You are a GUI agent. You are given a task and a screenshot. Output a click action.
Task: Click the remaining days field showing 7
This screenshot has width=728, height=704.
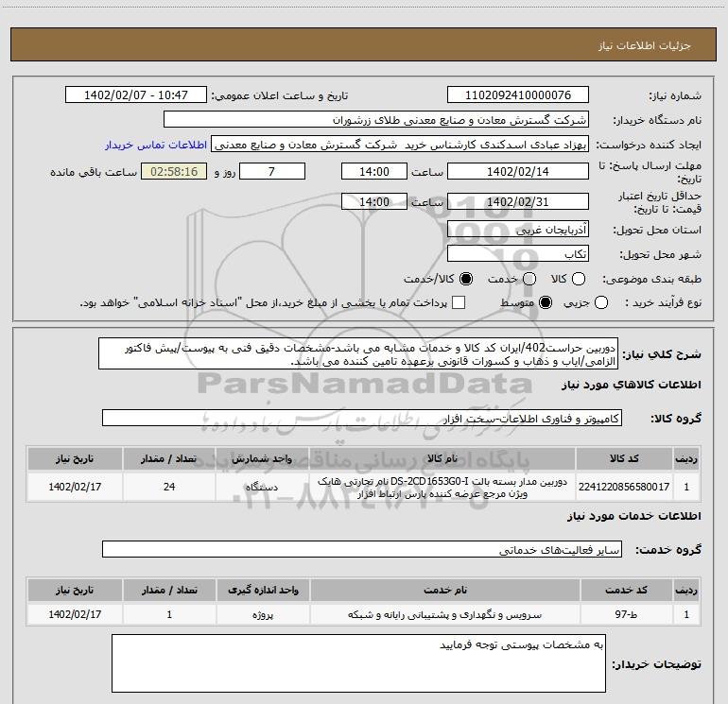tap(272, 172)
